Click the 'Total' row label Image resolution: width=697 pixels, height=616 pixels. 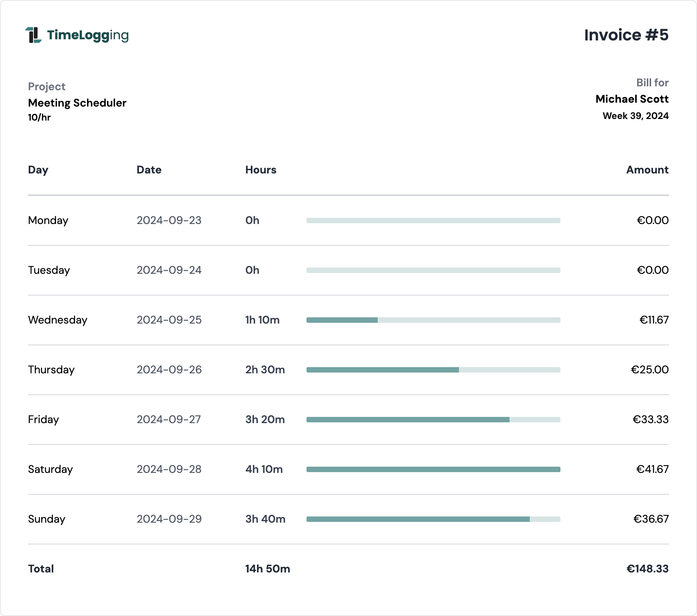click(41, 569)
